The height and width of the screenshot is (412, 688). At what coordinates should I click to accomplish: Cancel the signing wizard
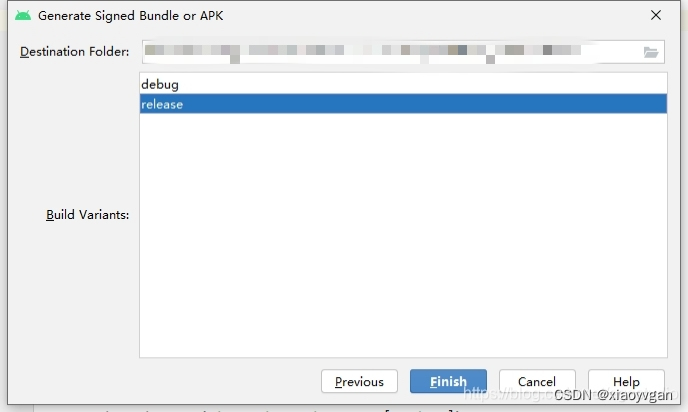pos(537,381)
